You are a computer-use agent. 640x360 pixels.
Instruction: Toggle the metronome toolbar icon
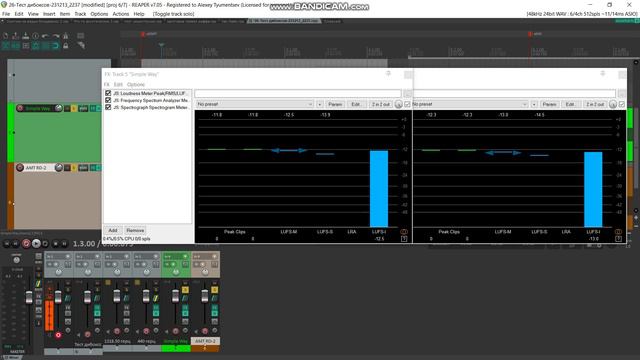tap(65, 36)
